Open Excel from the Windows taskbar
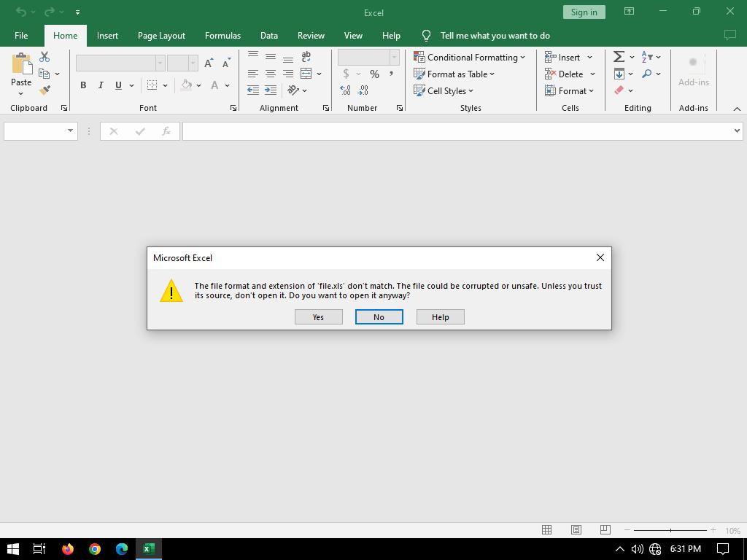 point(149,549)
